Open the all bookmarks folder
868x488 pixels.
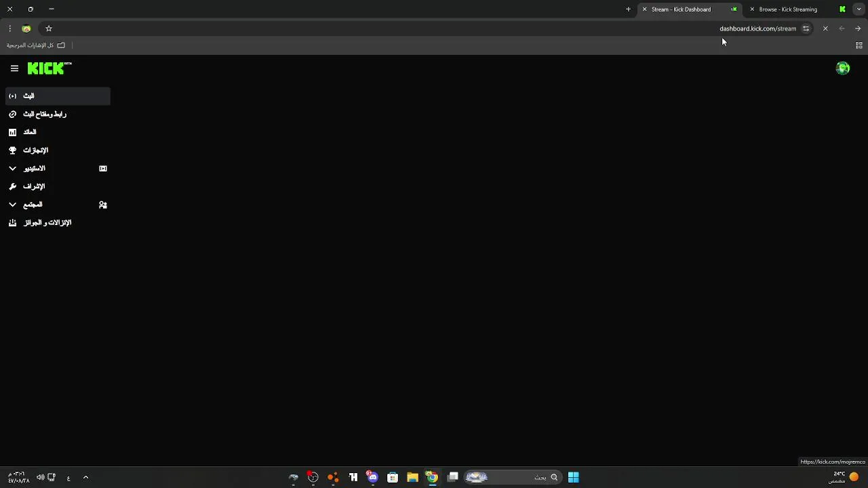coord(36,45)
